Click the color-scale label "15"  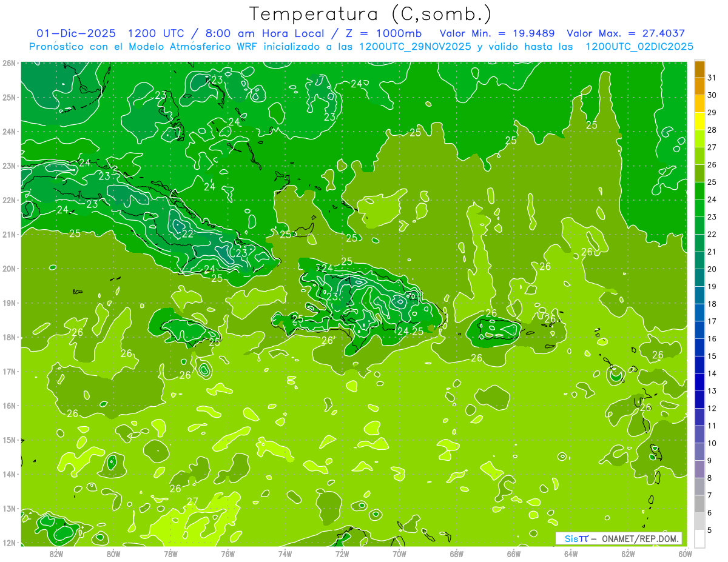712,356
